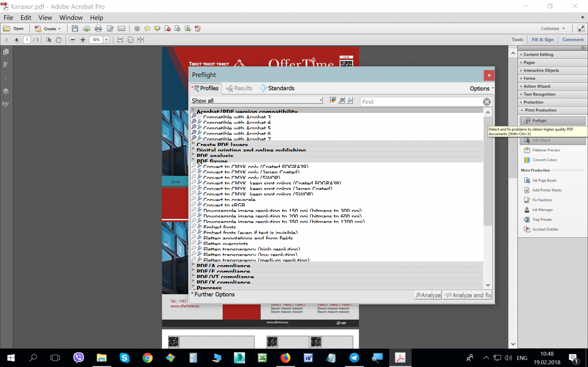Open layers sidebar icon
The height and width of the screenshot is (367, 588).
[6, 91]
